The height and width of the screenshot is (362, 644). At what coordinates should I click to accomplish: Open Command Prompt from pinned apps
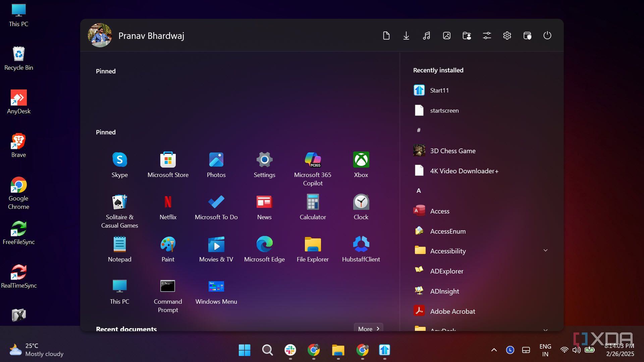[x=168, y=287]
